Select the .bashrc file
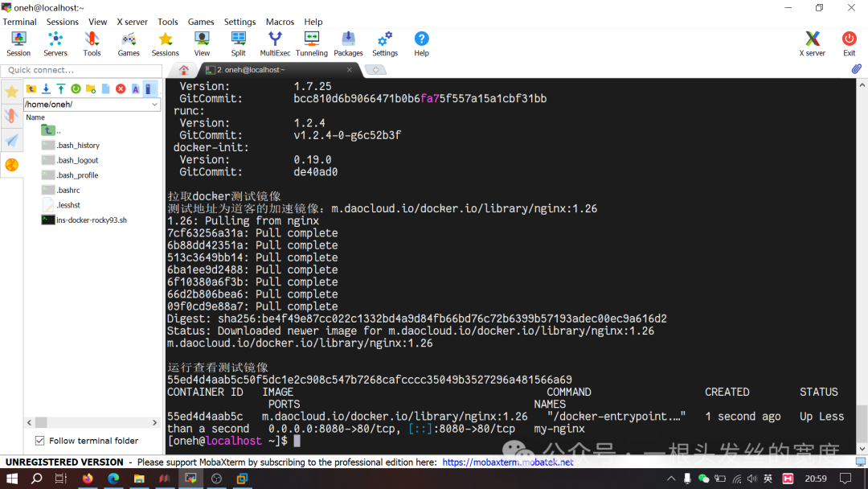Screen dimensions: 868x489 (x=61, y=190)
